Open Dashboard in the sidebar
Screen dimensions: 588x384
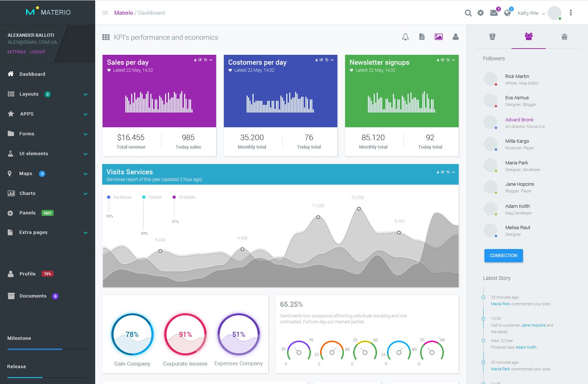click(32, 74)
